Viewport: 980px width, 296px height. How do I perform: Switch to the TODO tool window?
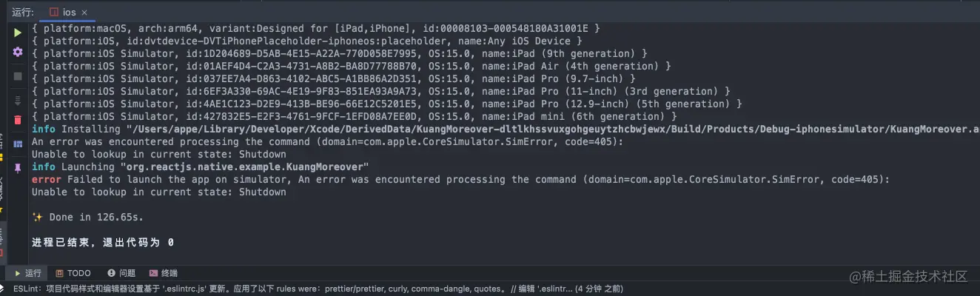click(x=73, y=273)
